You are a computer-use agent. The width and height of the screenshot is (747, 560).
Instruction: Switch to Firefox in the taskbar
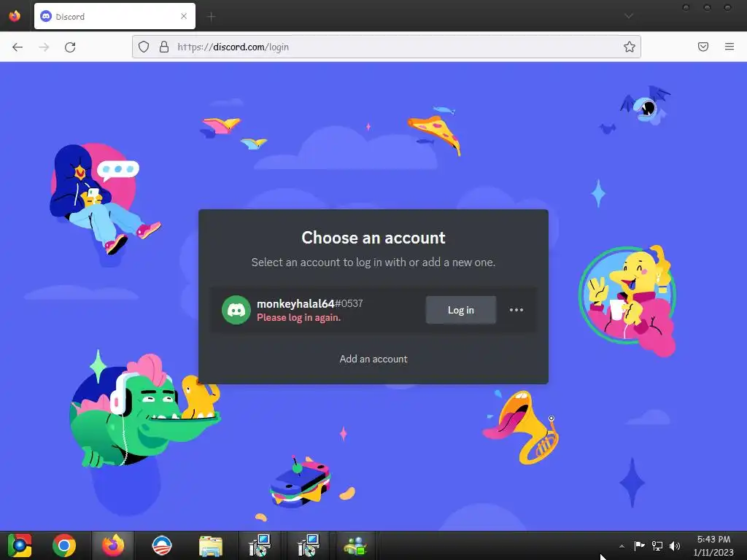click(113, 545)
